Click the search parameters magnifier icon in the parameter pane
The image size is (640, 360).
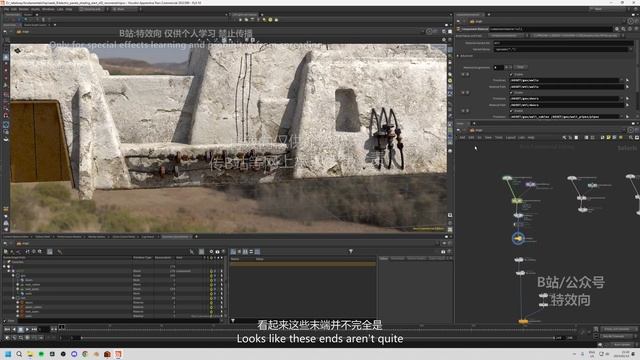pyautogui.click(x=623, y=29)
